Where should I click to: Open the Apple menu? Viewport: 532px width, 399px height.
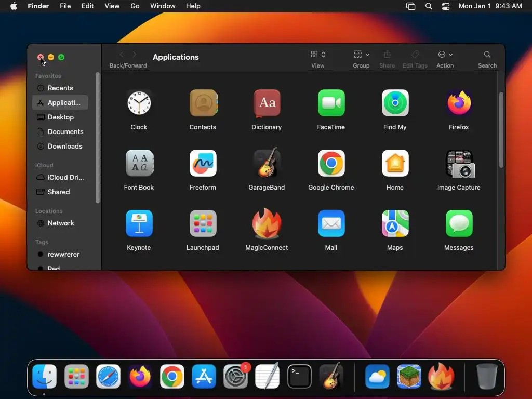coord(14,6)
